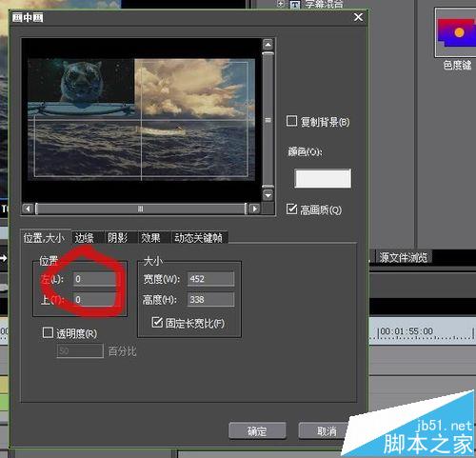Screen dimensions: 476x458
Task: Expand the 字幕混合 tree item
Action: (x=281, y=4)
